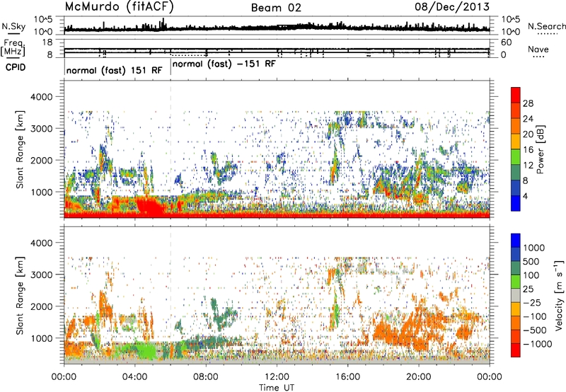This screenshot has width=566, height=392.
Task: Click the '1000' tick on Velocity colorbar
Action: tap(534, 248)
